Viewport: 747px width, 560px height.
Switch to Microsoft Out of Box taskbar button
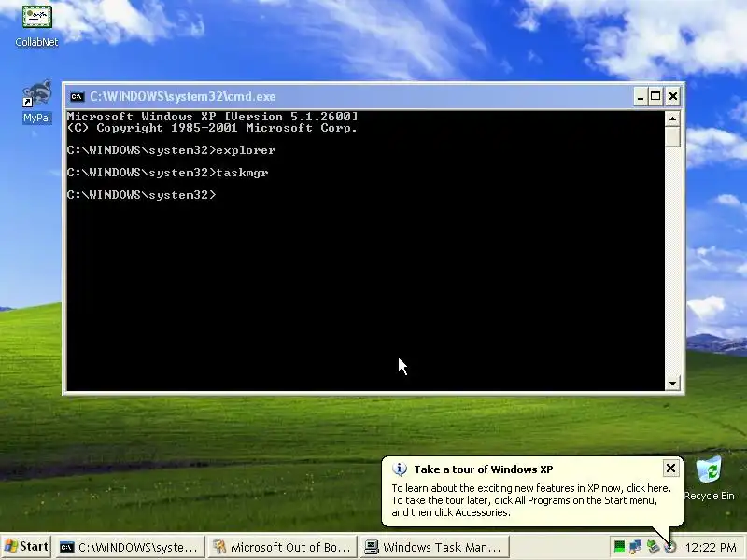click(x=282, y=547)
